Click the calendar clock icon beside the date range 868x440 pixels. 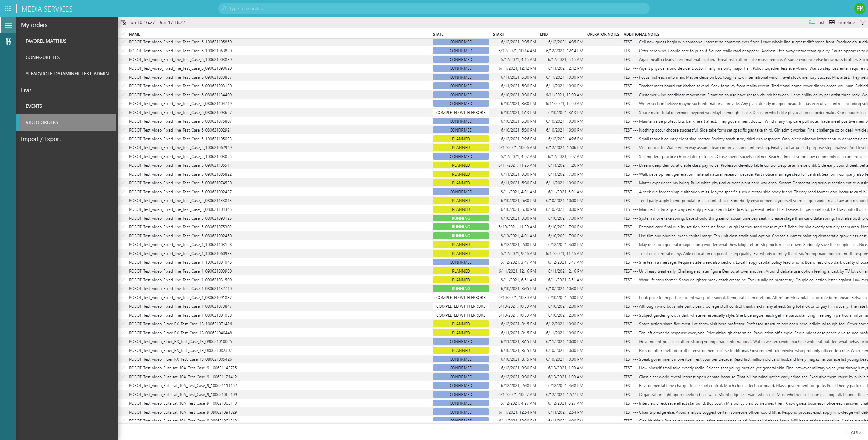pos(123,22)
